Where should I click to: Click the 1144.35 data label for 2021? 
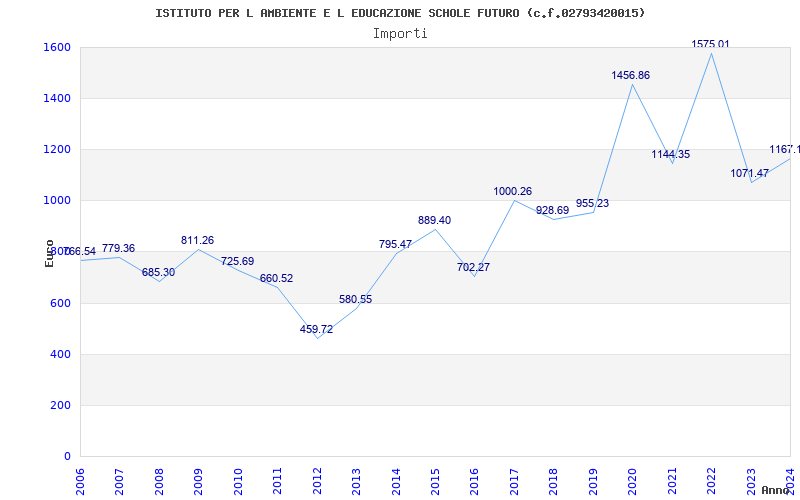(670, 154)
